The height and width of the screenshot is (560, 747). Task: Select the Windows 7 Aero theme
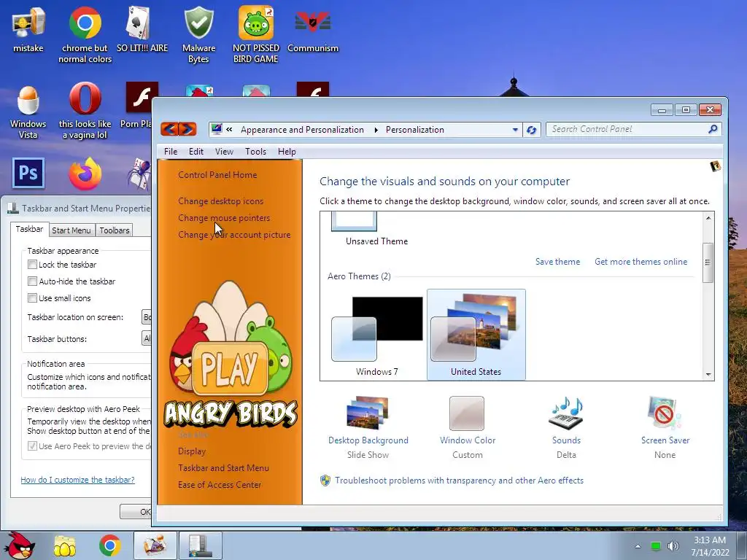pyautogui.click(x=377, y=335)
